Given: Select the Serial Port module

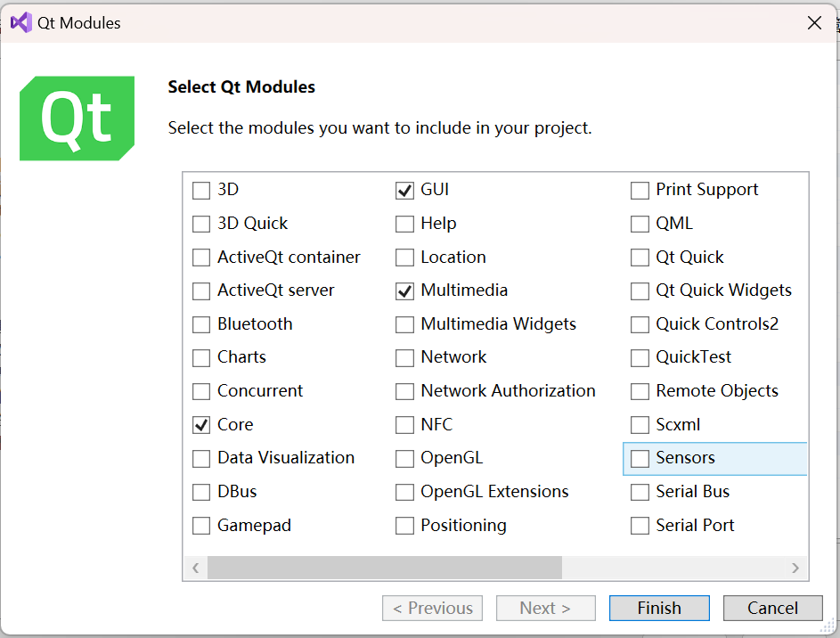Looking at the screenshot, I should [640, 526].
